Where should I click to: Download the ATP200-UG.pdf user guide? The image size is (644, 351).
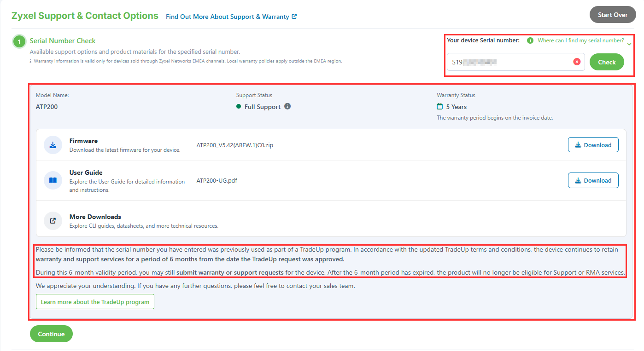pyautogui.click(x=593, y=180)
